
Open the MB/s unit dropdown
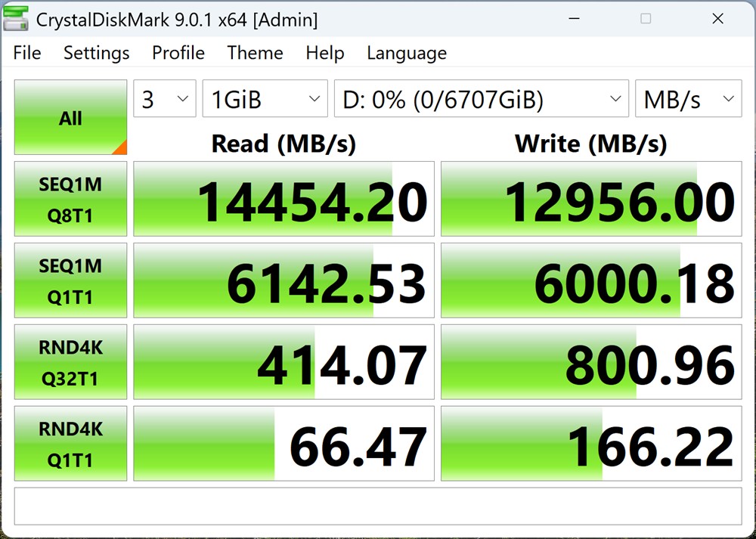pyautogui.click(x=688, y=98)
